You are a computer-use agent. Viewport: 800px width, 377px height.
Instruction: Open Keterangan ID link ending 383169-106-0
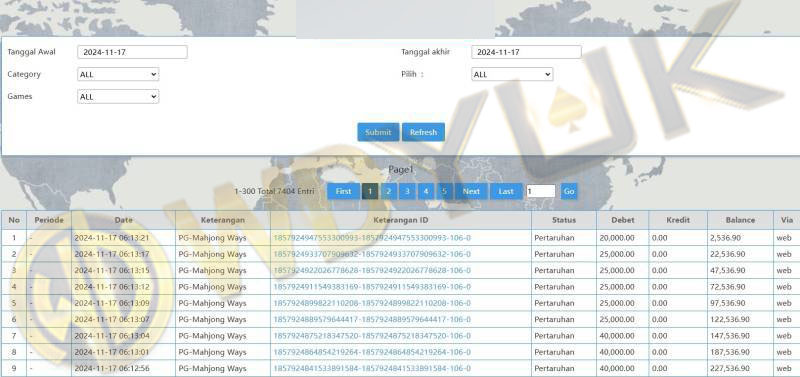(372, 287)
